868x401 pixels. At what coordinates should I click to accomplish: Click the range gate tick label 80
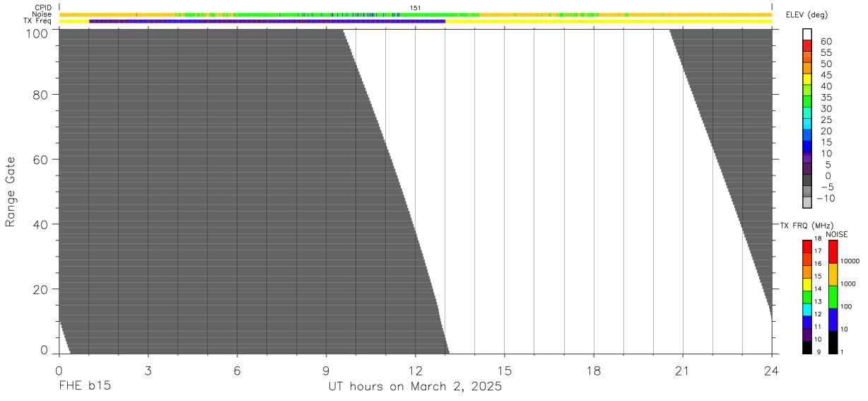click(x=40, y=95)
